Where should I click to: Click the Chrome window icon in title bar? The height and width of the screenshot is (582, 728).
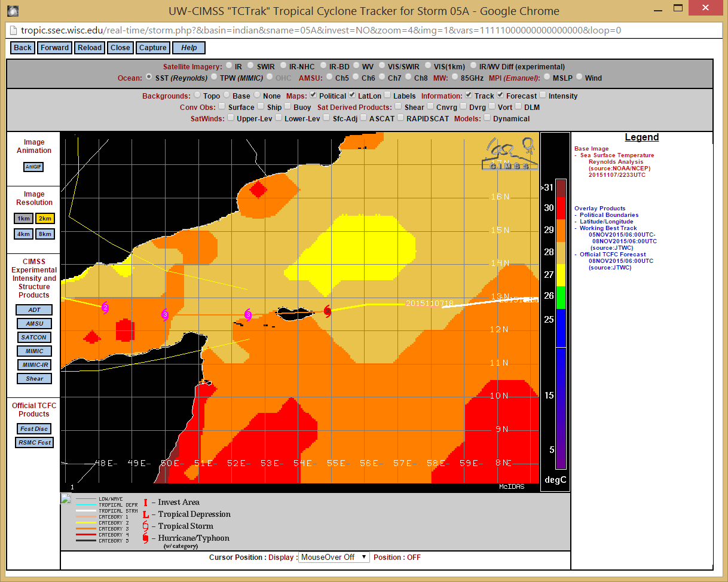tap(12, 11)
